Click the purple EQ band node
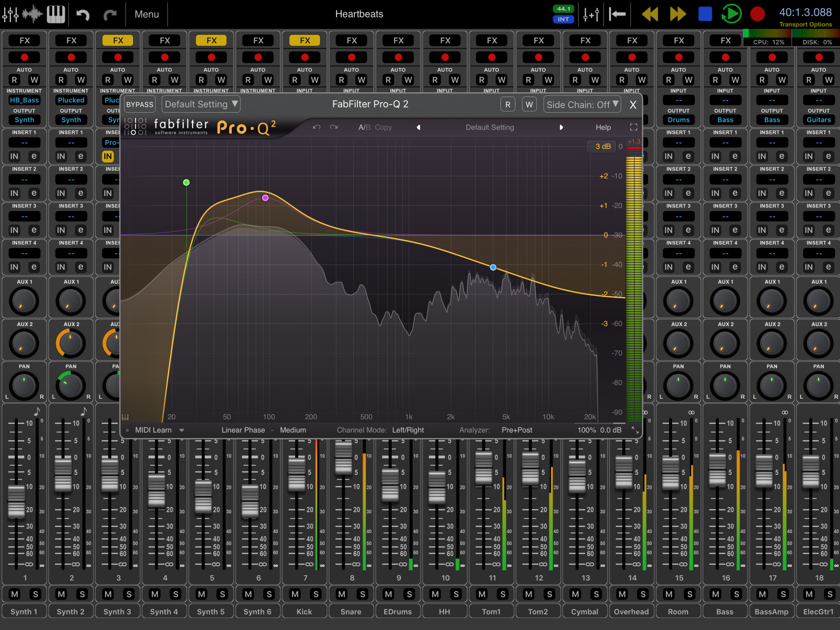This screenshot has width=840, height=630. (x=265, y=198)
